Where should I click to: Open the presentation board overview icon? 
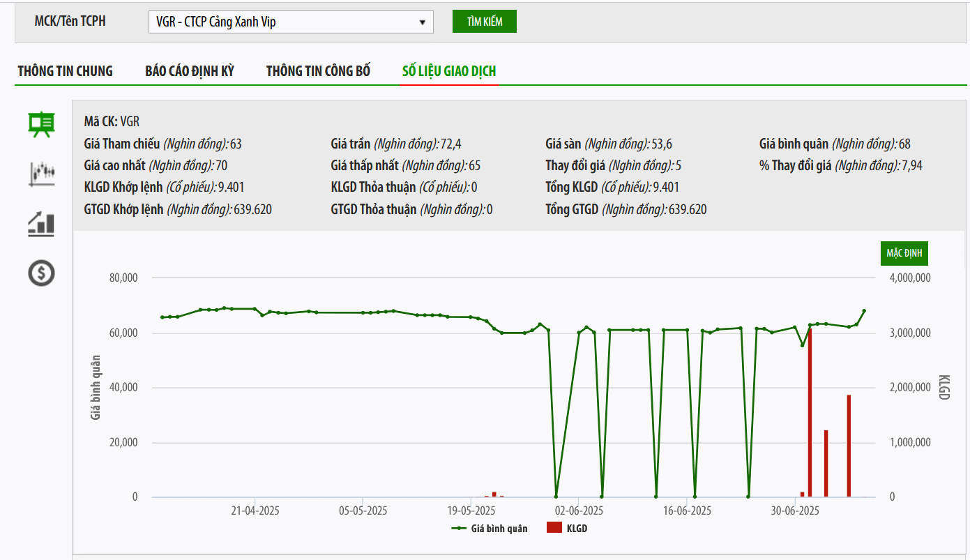(41, 124)
